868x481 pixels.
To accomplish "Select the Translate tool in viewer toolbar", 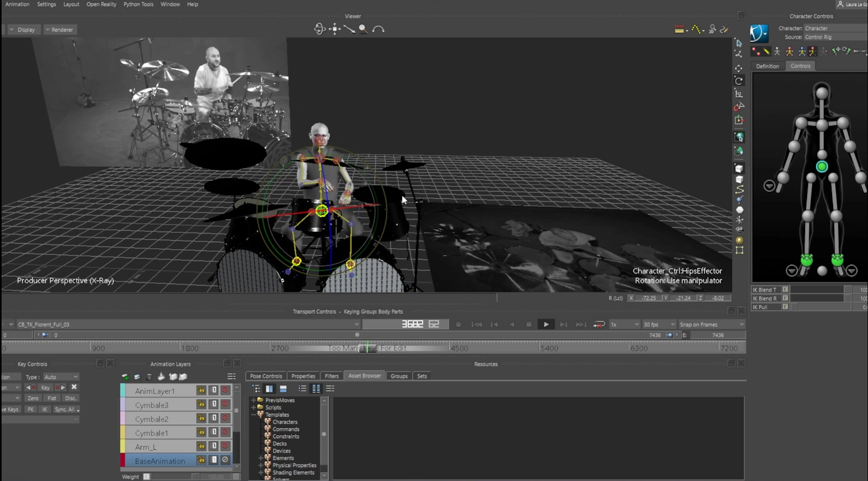I will (739, 68).
